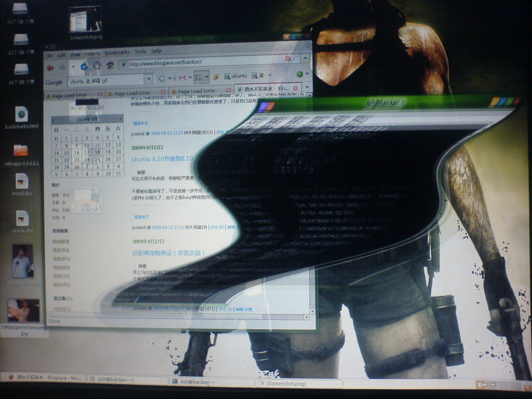Click the 'ubuntu' find-word button
The height and width of the screenshot is (399, 532).
(x=235, y=76)
